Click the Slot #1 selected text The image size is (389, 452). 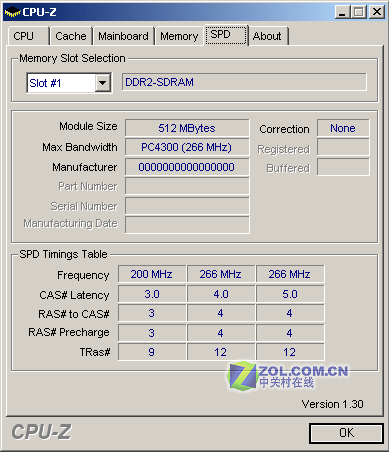[x=45, y=83]
